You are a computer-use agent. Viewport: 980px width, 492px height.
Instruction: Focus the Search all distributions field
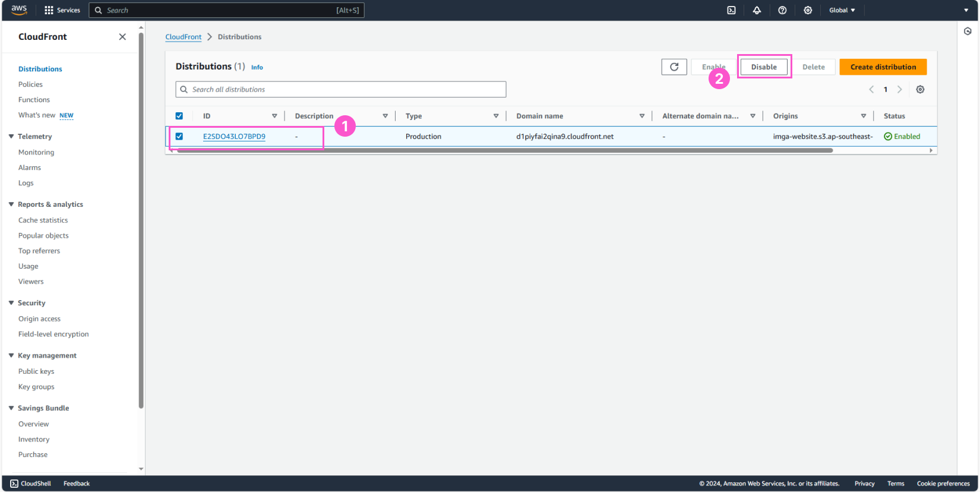point(341,90)
